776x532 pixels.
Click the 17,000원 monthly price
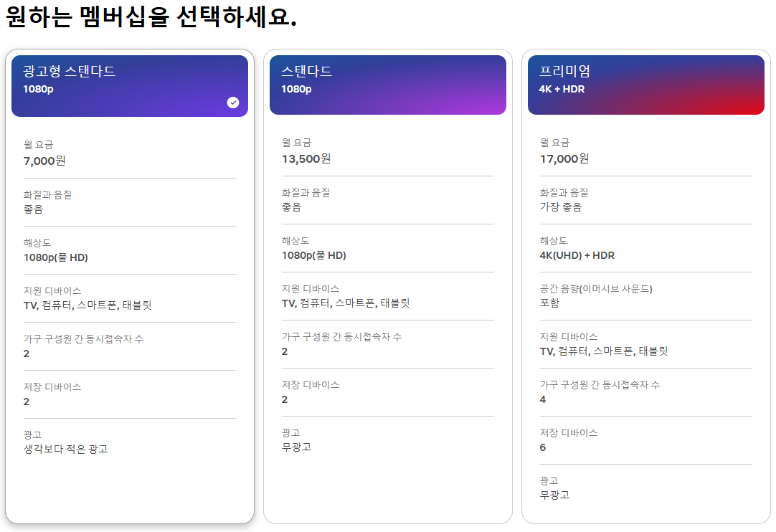pos(564,159)
